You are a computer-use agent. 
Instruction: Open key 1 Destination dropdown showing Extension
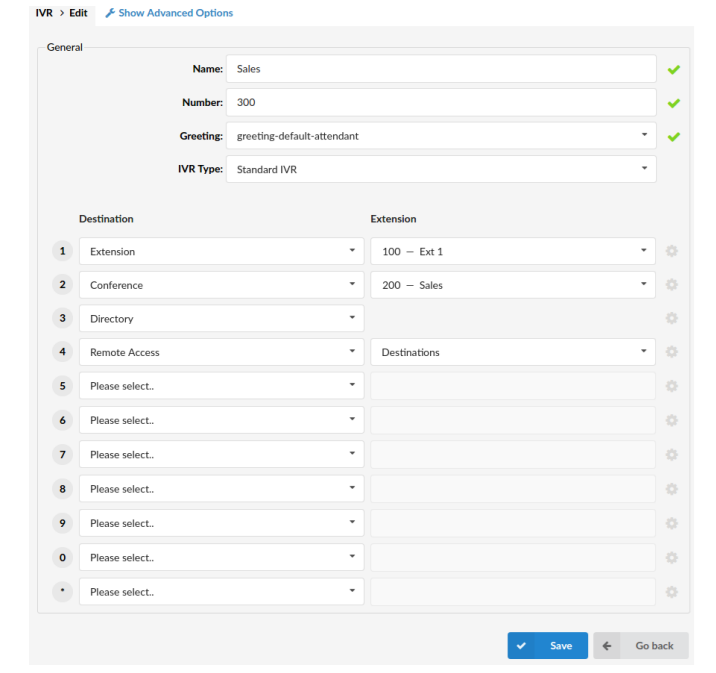pos(220,251)
